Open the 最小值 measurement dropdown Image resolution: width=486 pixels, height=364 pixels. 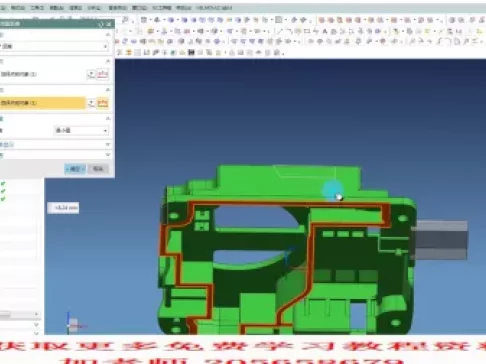81,131
